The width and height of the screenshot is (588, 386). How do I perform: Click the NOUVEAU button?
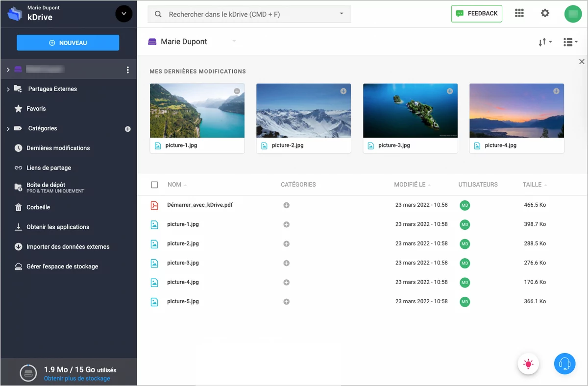coord(68,43)
